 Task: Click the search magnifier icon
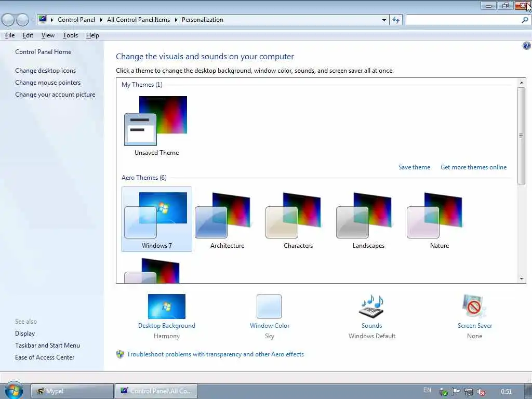pyautogui.click(x=525, y=20)
